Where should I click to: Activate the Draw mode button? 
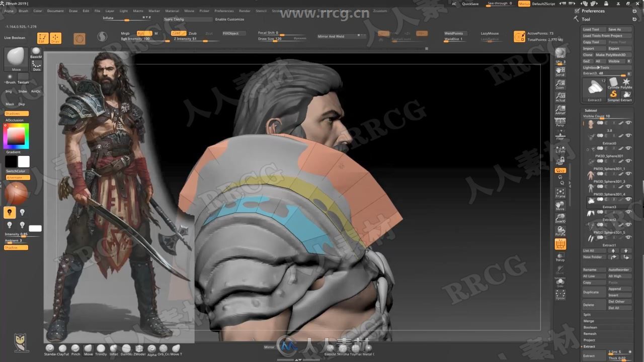tap(55, 38)
